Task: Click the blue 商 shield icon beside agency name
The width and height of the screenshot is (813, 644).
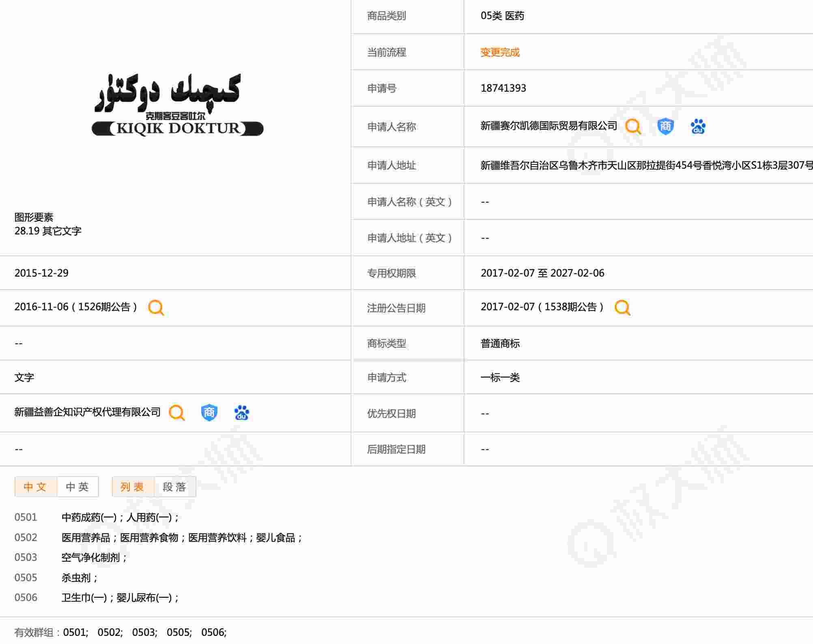Action: click(x=209, y=412)
